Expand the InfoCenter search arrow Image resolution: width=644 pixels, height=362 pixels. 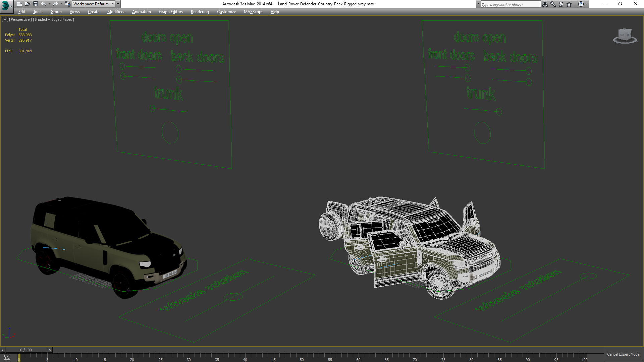478,4
